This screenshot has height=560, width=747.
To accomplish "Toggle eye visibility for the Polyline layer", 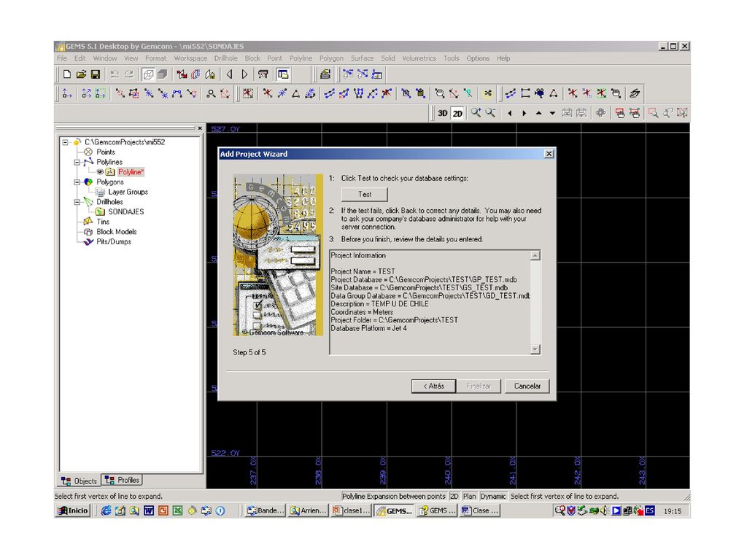I will tap(100, 172).
